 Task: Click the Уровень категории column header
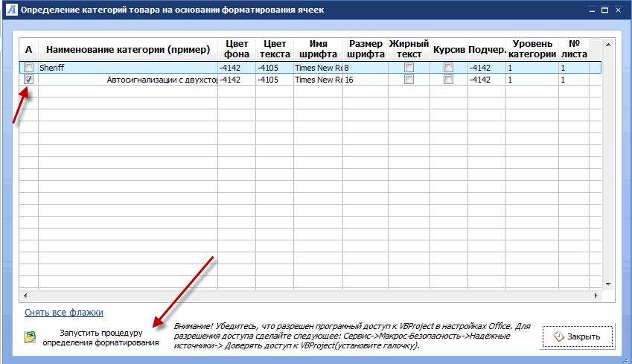tap(532, 49)
